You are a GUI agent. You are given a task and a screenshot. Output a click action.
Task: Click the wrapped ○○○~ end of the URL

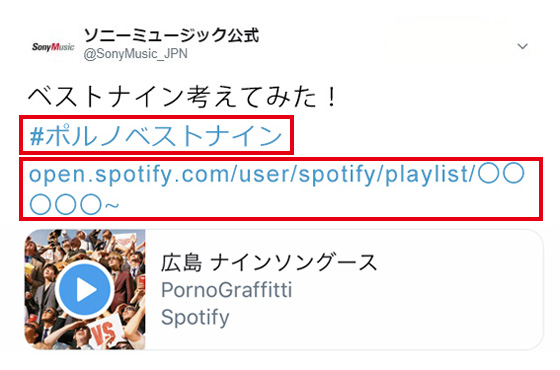[x=74, y=205]
